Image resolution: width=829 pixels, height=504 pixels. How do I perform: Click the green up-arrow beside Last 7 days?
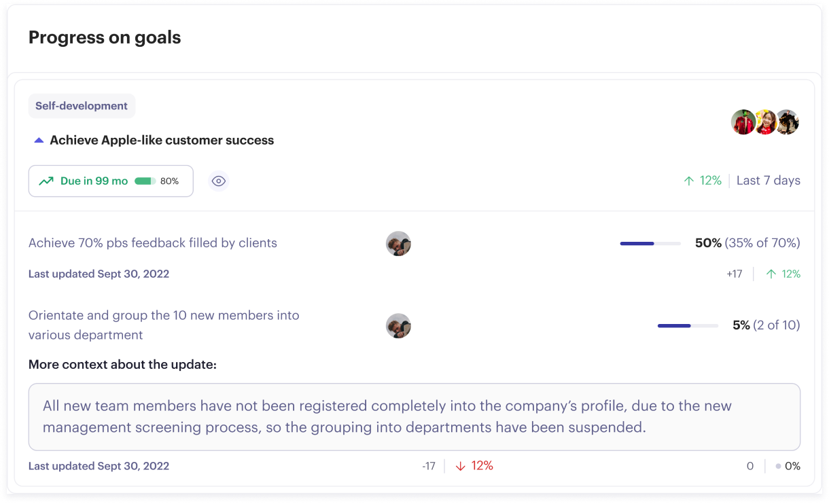[x=689, y=181]
